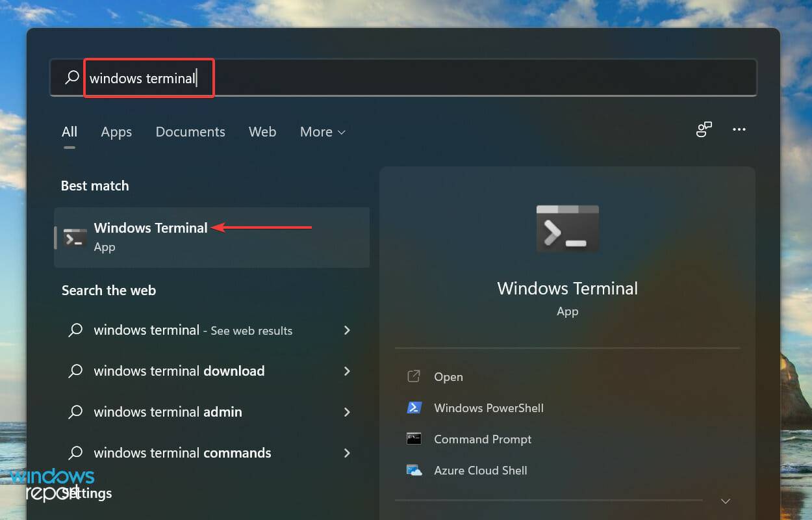
Task: Open Azure Cloud Shell via its icon
Action: (x=414, y=470)
